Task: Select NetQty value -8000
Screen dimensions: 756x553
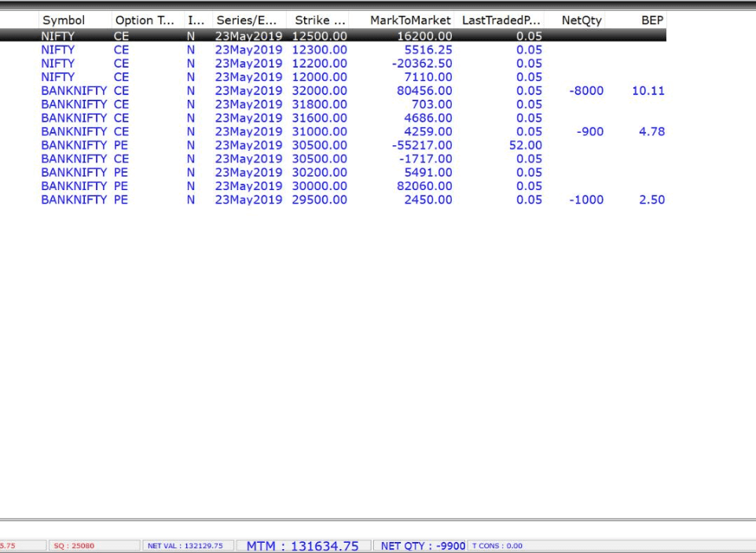Action: coord(586,90)
